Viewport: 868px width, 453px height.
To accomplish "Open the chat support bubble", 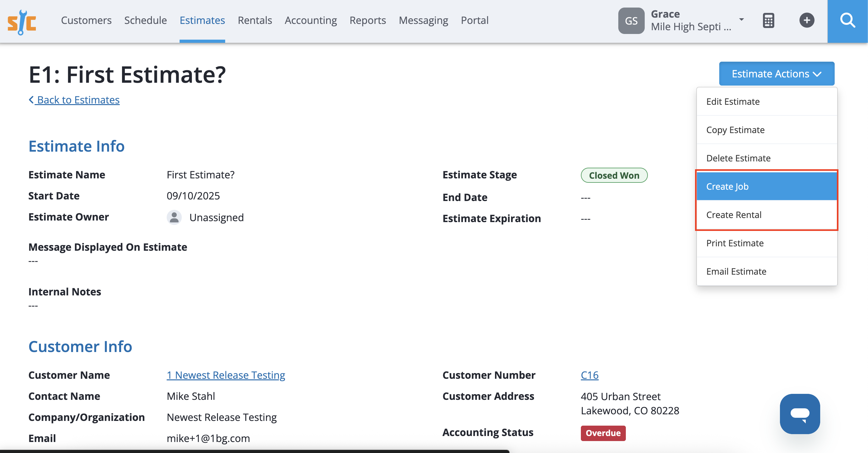I will tap(799, 414).
